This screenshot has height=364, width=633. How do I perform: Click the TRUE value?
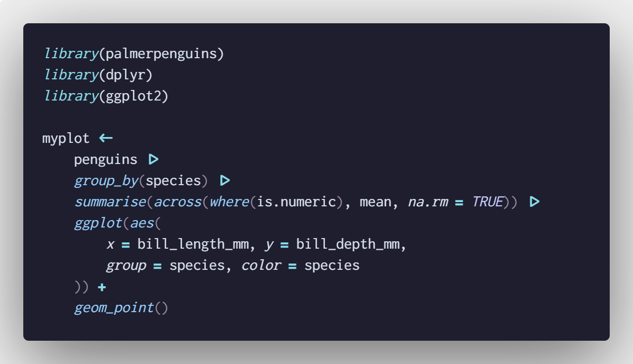coord(487,202)
